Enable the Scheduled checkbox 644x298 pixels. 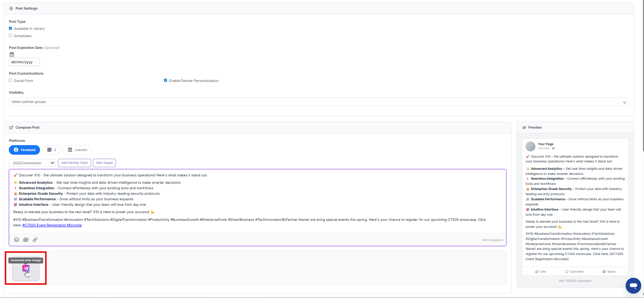pos(11,36)
